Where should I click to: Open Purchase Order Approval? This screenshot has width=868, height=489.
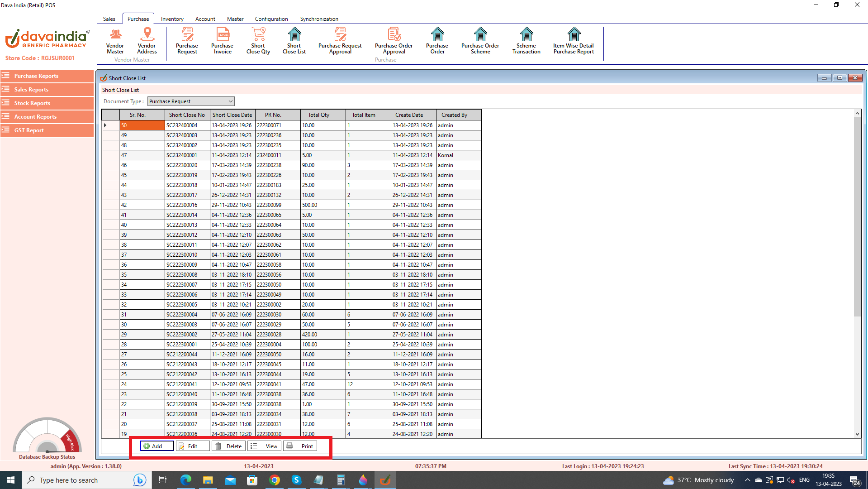tap(394, 41)
